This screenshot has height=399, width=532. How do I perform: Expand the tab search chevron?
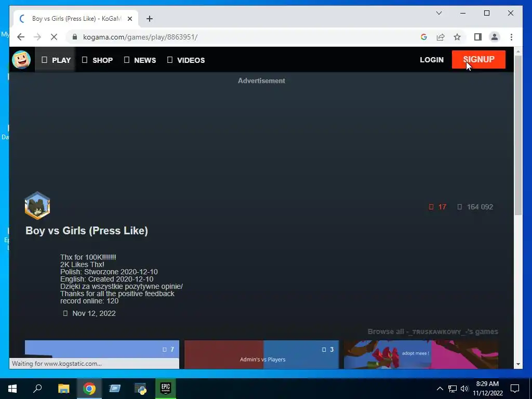pyautogui.click(x=438, y=13)
